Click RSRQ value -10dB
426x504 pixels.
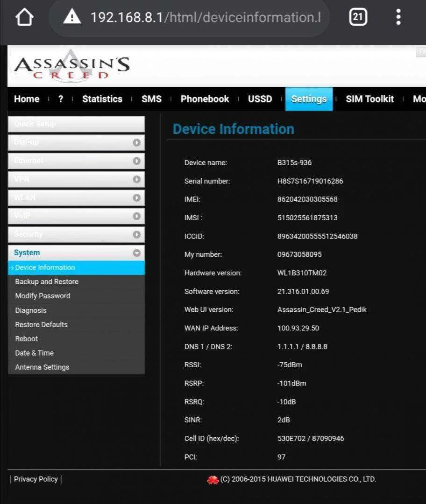point(286,402)
